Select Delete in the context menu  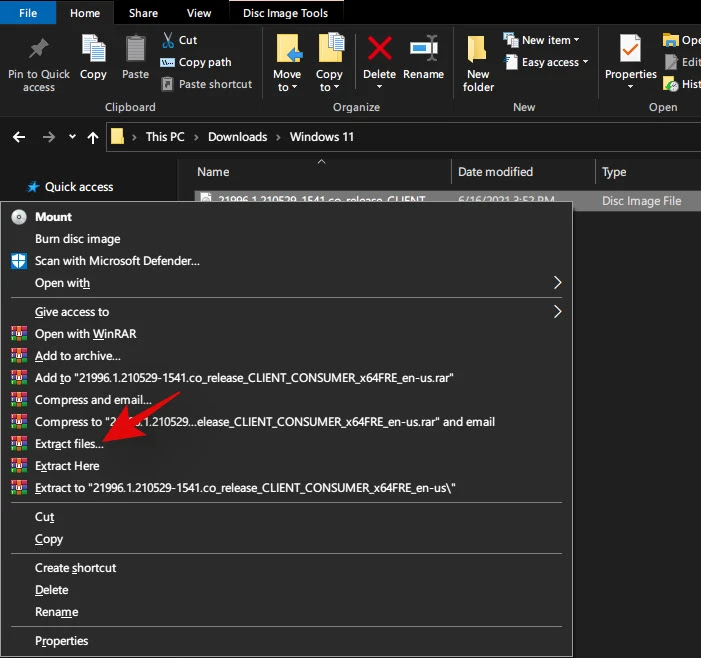click(x=286, y=590)
